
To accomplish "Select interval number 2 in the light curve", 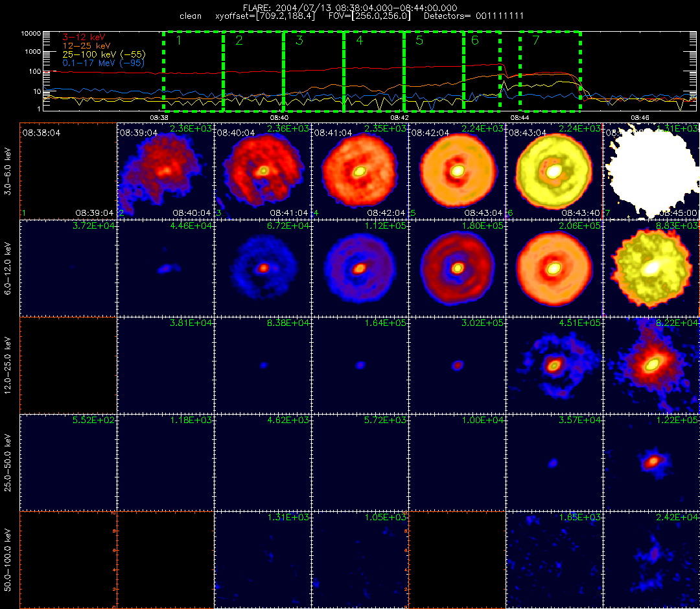I will (x=253, y=71).
